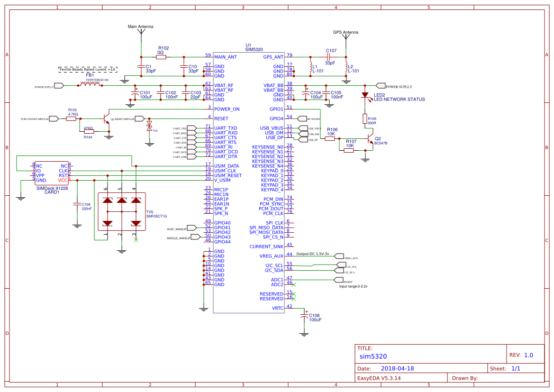Click the LED2 network status diode symbol
Screen dimensions: 554x392
coord(365,95)
